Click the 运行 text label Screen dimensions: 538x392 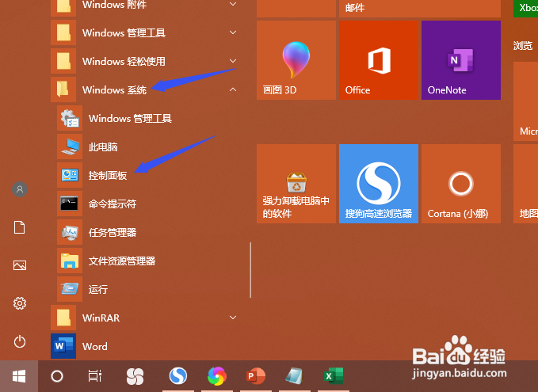(x=98, y=290)
